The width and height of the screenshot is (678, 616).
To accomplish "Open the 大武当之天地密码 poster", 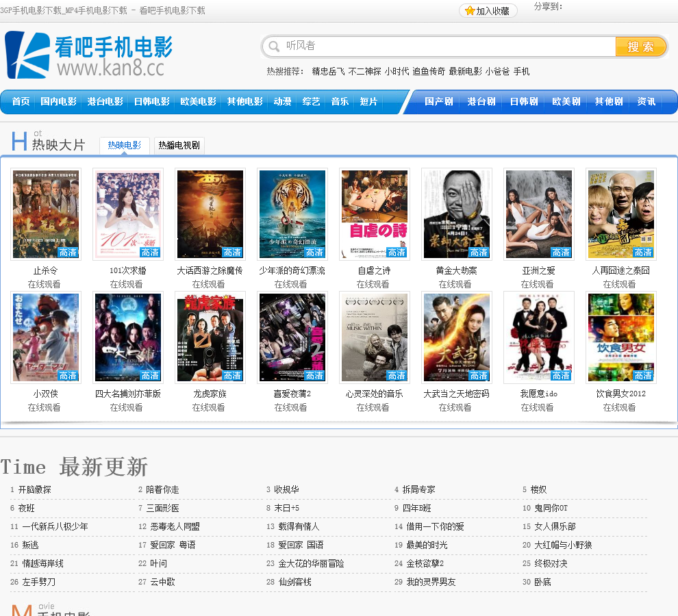I will coord(457,337).
